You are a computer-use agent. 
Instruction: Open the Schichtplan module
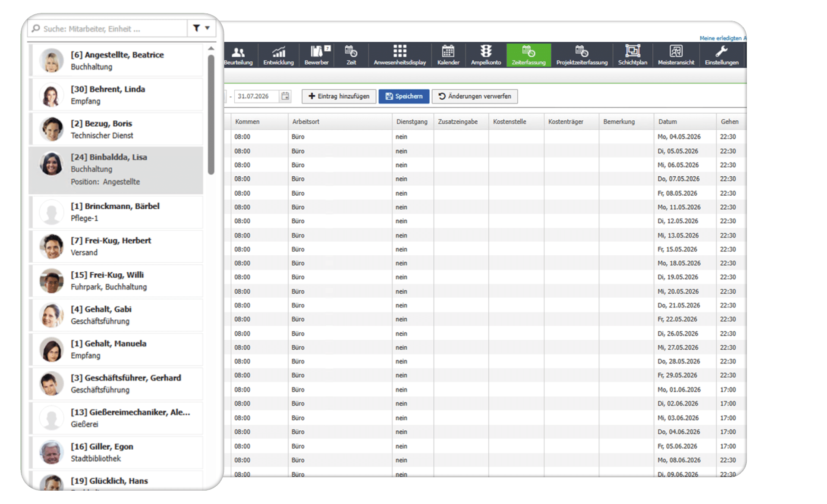point(632,55)
